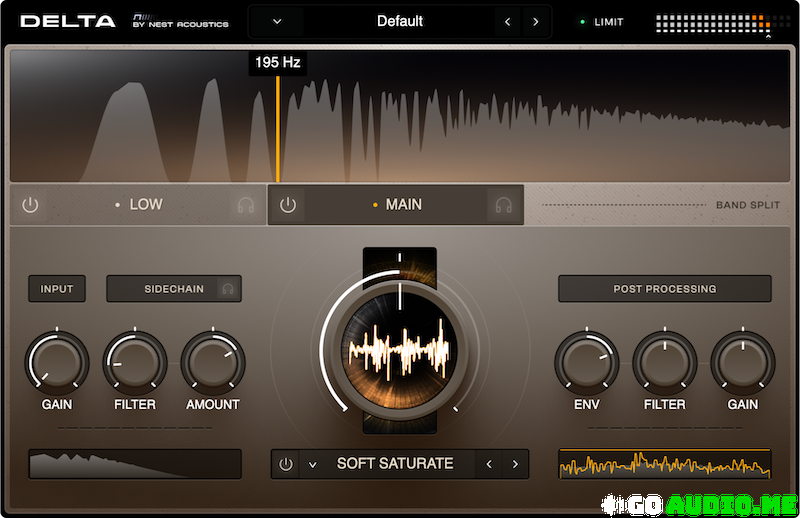Click the INPUT button
The width and height of the screenshot is (800, 518).
[x=57, y=289]
